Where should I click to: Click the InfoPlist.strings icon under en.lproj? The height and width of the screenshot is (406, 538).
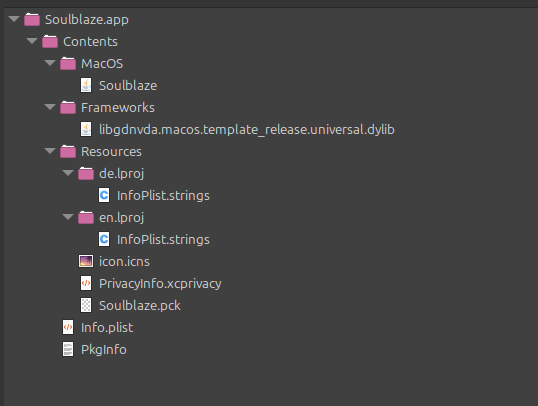click(x=104, y=239)
